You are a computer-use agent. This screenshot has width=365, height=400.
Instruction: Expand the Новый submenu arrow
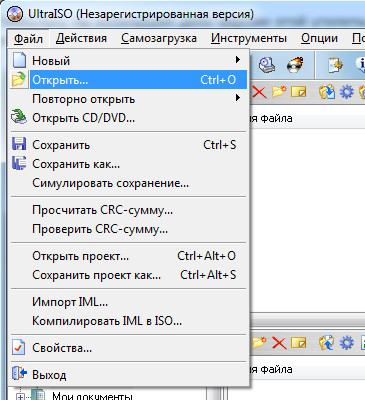(x=237, y=60)
